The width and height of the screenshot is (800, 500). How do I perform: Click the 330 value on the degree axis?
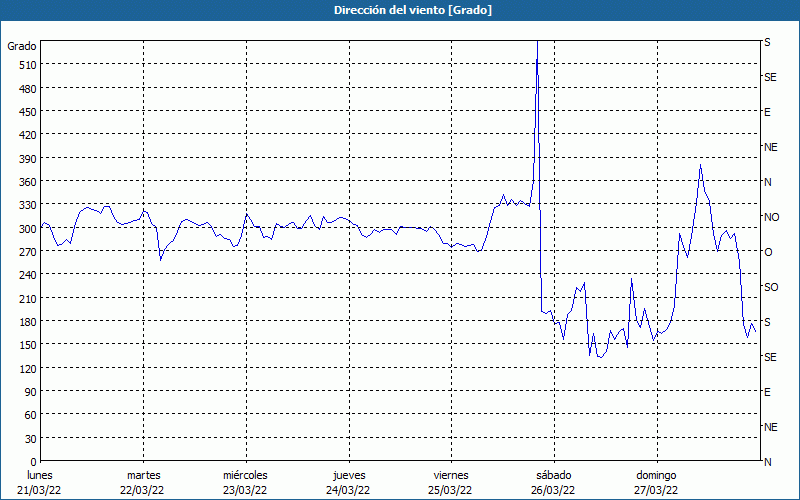(27, 205)
